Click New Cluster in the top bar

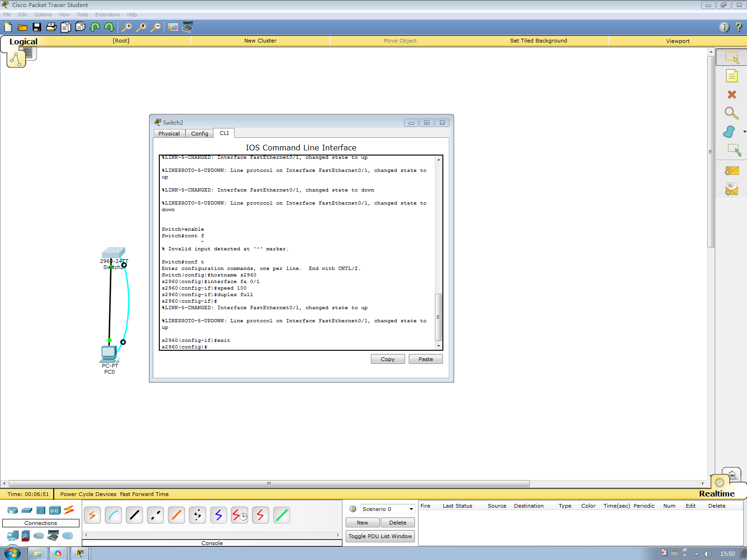(x=260, y=41)
